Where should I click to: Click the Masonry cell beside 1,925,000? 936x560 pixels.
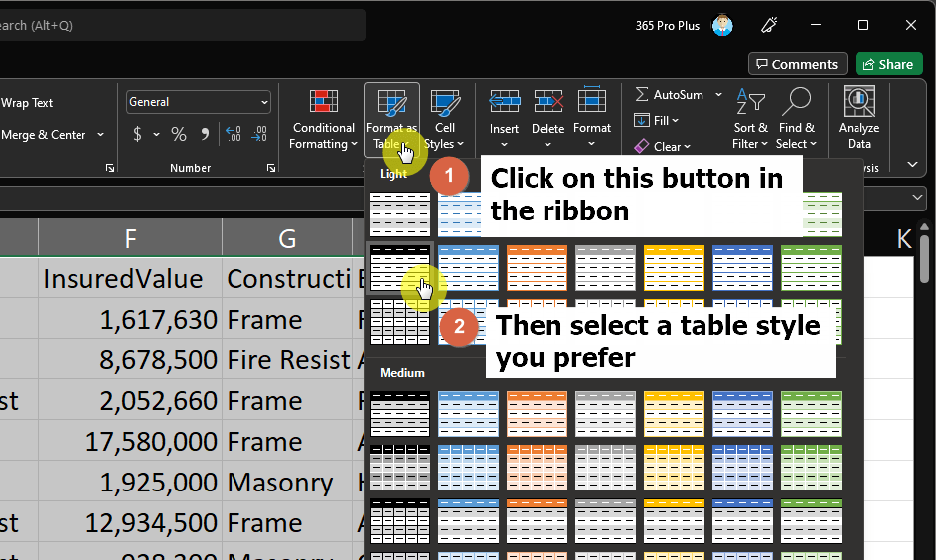[x=287, y=482]
